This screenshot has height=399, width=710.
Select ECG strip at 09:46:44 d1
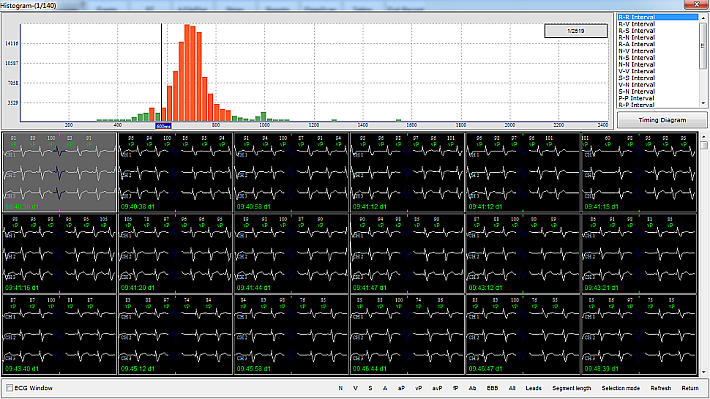click(x=407, y=335)
